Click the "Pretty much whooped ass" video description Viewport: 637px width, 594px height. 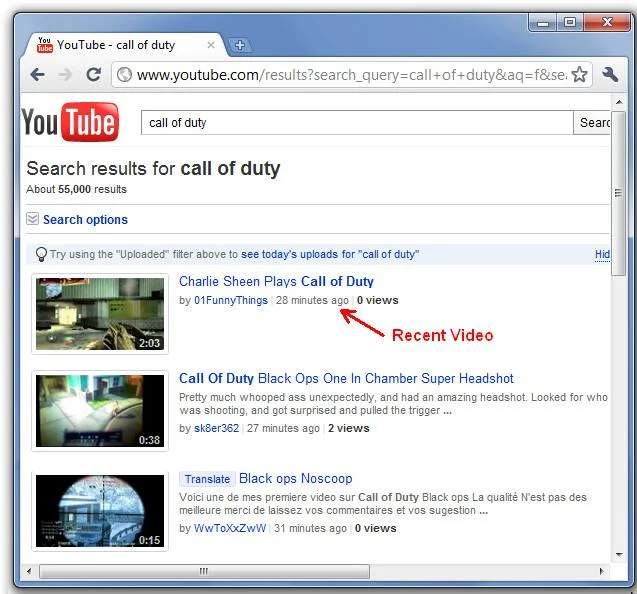(x=393, y=403)
